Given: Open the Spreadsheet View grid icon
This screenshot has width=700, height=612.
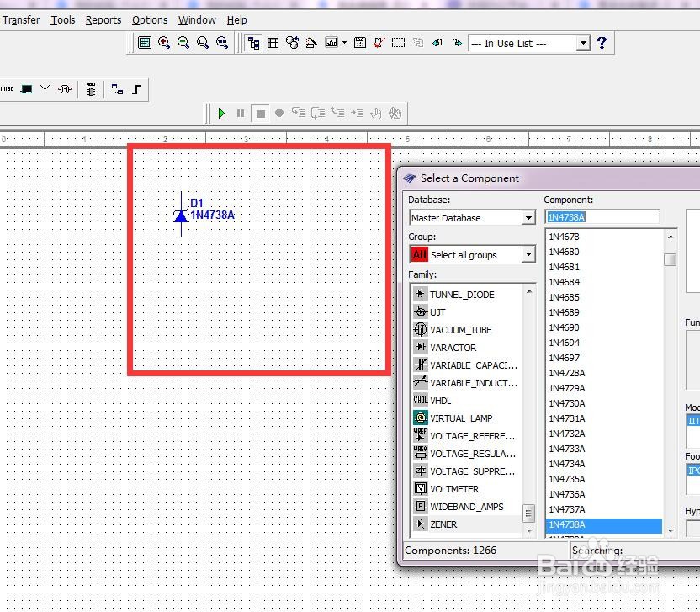Looking at the screenshot, I should tap(273, 43).
